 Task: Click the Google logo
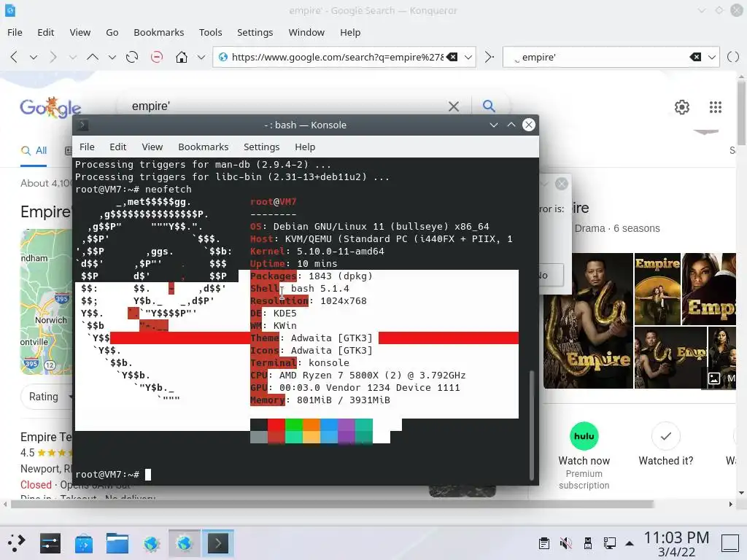tap(50, 108)
